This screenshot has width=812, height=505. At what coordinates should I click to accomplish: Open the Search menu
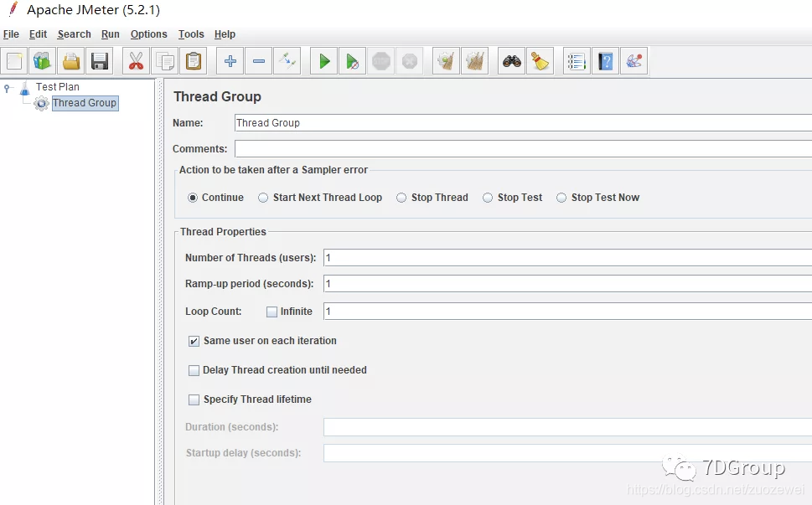74,34
